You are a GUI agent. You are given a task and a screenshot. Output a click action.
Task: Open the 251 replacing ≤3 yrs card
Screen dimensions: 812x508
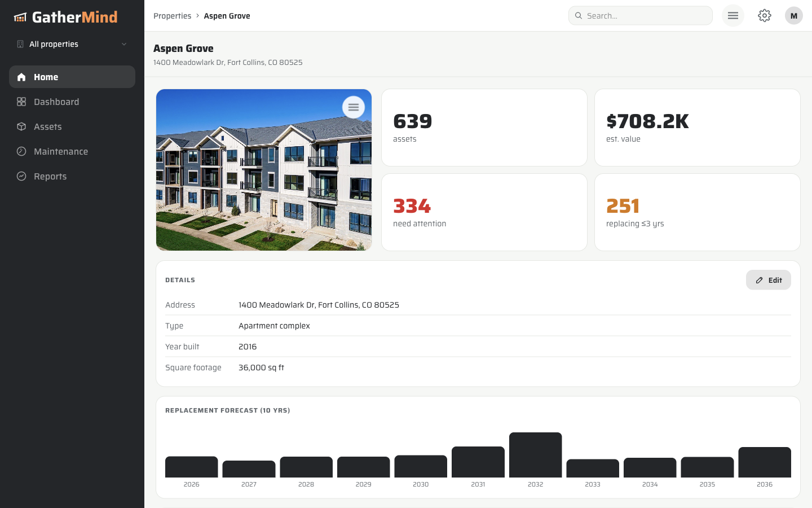698,212
